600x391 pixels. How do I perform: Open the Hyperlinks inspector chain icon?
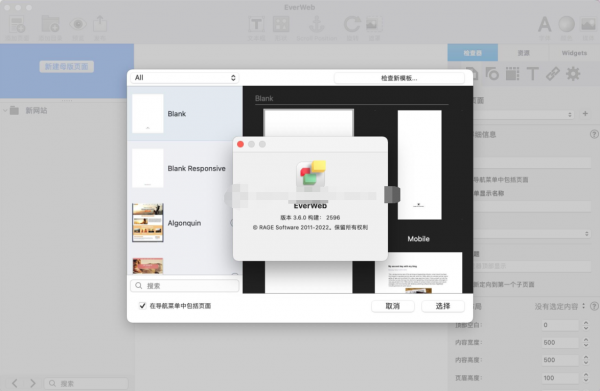tap(553, 73)
